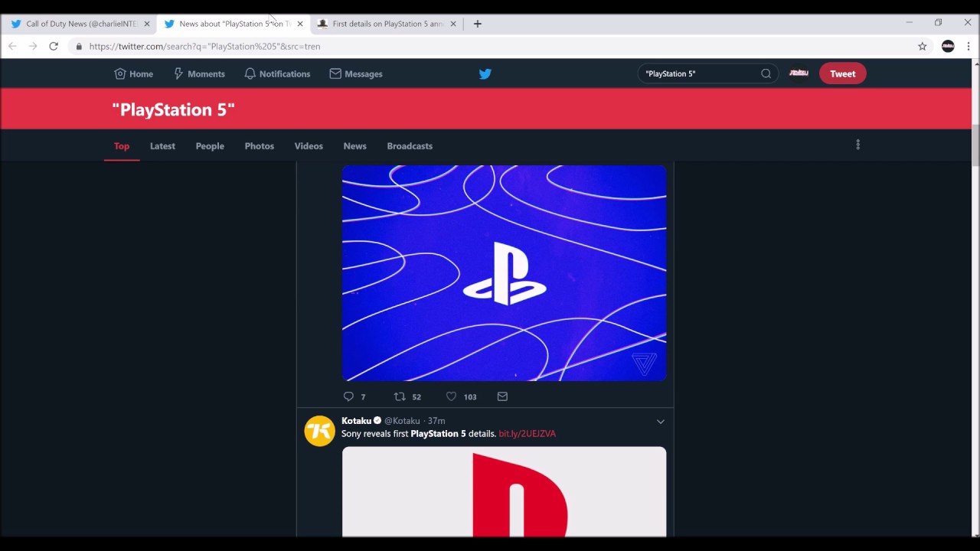The image size is (980, 551).
Task: Open the Kotaku account name link
Action: pyautogui.click(x=356, y=421)
